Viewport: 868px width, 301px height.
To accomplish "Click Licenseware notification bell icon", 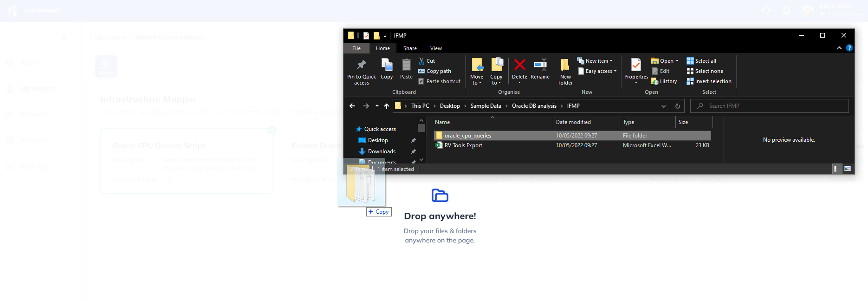I will pyautogui.click(x=786, y=11).
